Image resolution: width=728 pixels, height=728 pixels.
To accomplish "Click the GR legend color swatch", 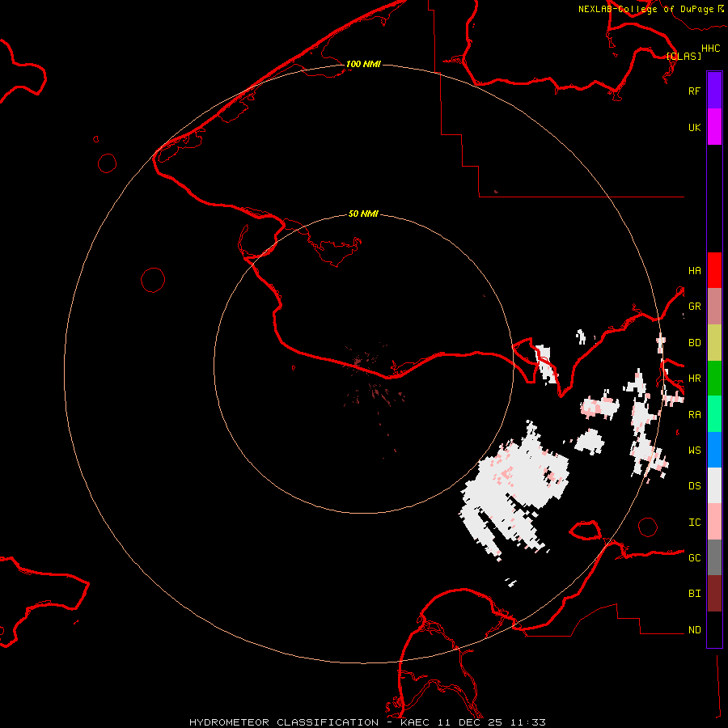I will coord(714,307).
